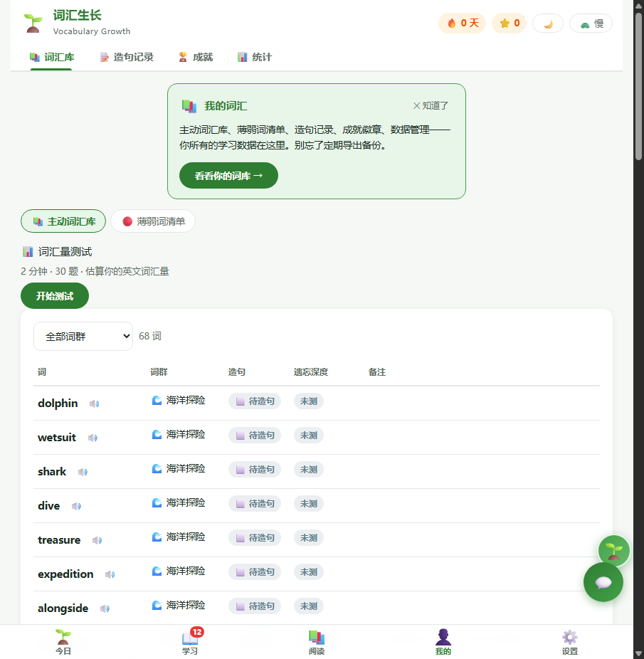Click the word wetsuit

coord(57,438)
